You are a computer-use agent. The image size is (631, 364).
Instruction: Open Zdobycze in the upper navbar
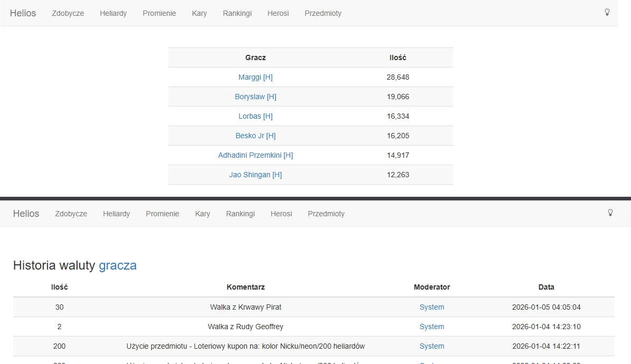point(68,13)
